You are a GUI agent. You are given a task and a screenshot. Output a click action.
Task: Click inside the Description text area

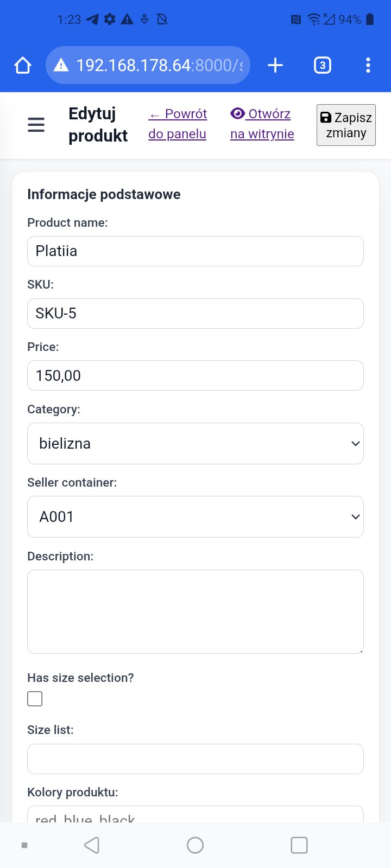(195, 611)
